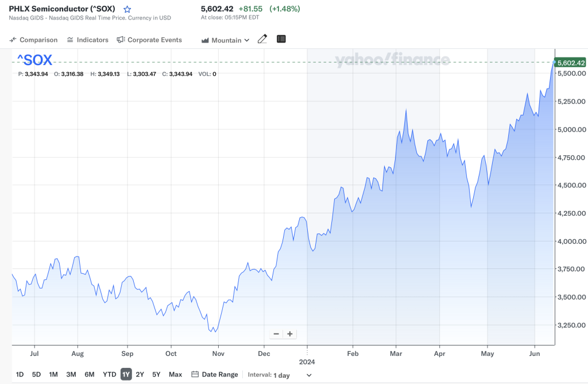Open the Mountain chart type dropdown

tap(225, 40)
